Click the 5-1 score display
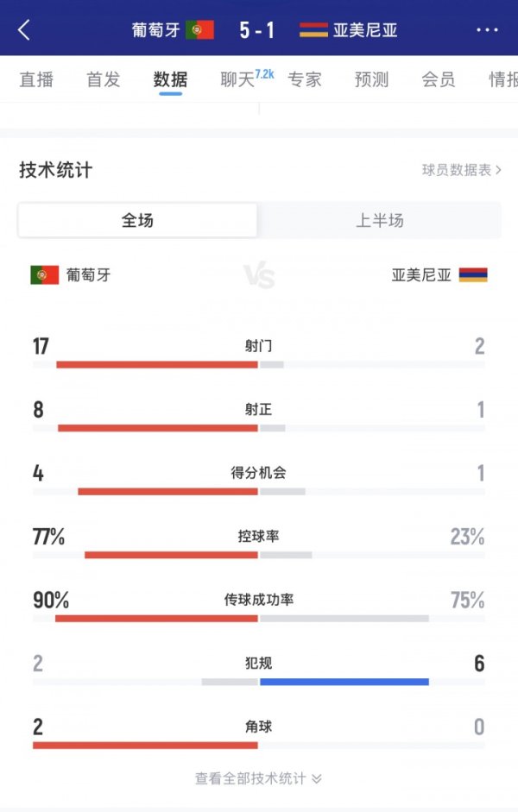518x812 pixels. pos(259,27)
